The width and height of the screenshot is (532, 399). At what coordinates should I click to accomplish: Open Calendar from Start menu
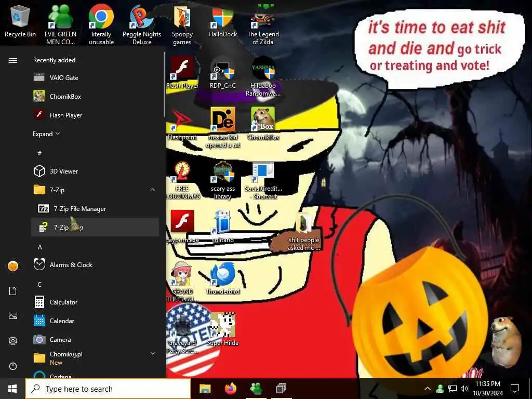pos(95,321)
